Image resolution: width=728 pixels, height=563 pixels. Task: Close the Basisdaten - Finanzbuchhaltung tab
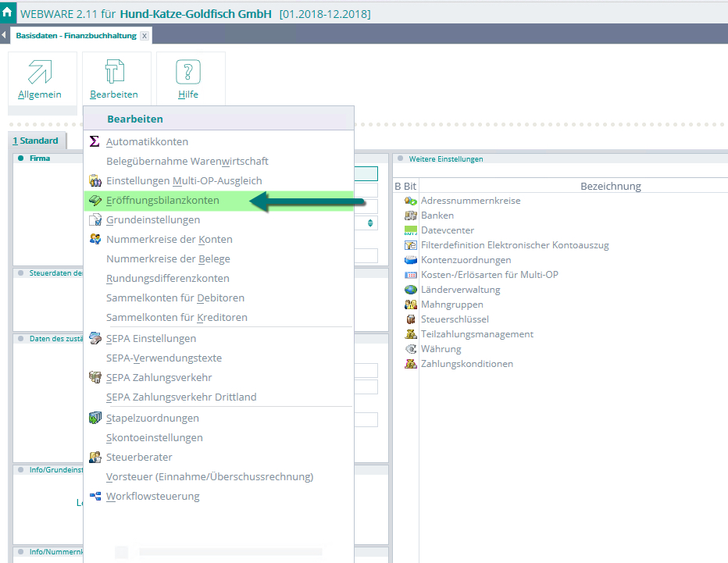pos(145,37)
